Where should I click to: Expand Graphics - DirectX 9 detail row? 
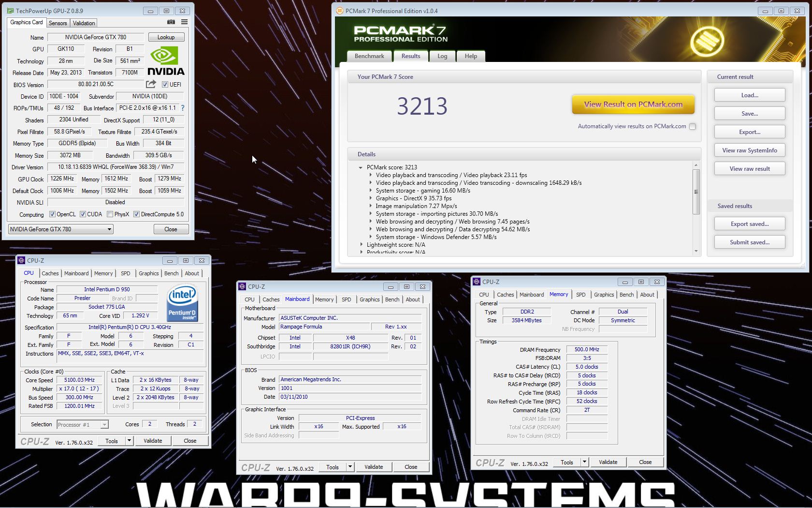[371, 198]
